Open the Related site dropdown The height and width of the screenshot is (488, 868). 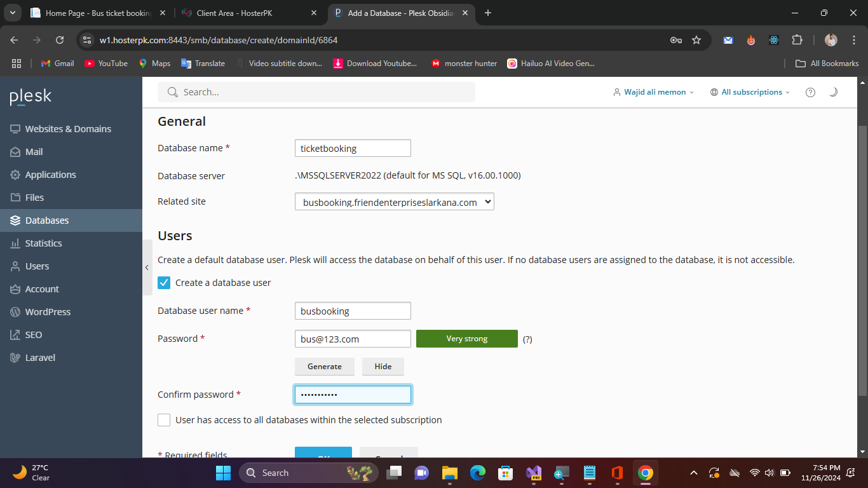(x=394, y=202)
